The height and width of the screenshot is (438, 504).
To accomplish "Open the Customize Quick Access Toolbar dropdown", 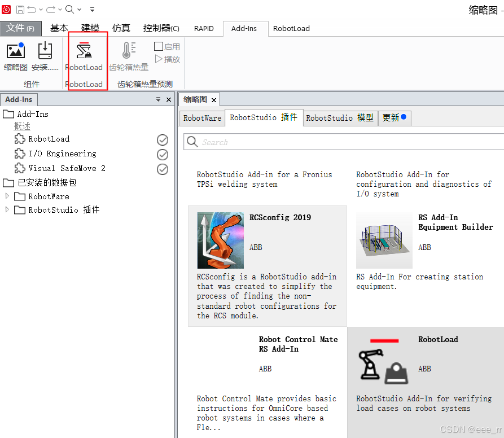I will pos(92,10).
